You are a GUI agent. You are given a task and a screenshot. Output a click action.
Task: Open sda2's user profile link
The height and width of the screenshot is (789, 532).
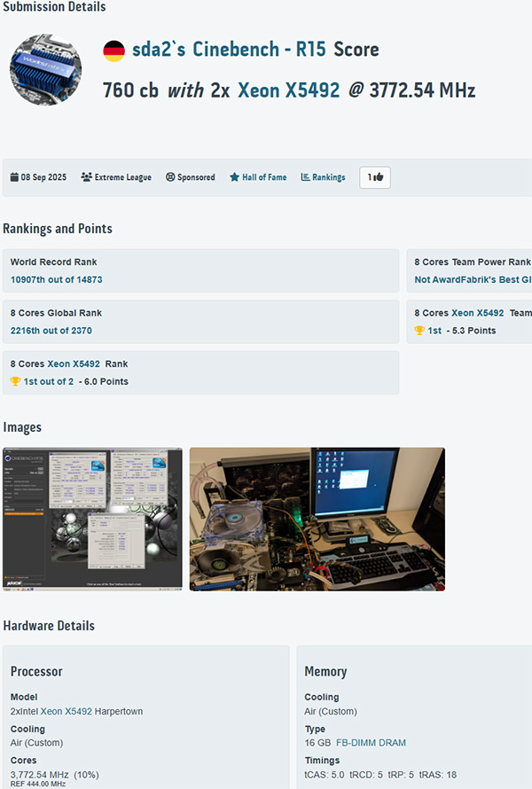pyautogui.click(x=159, y=50)
